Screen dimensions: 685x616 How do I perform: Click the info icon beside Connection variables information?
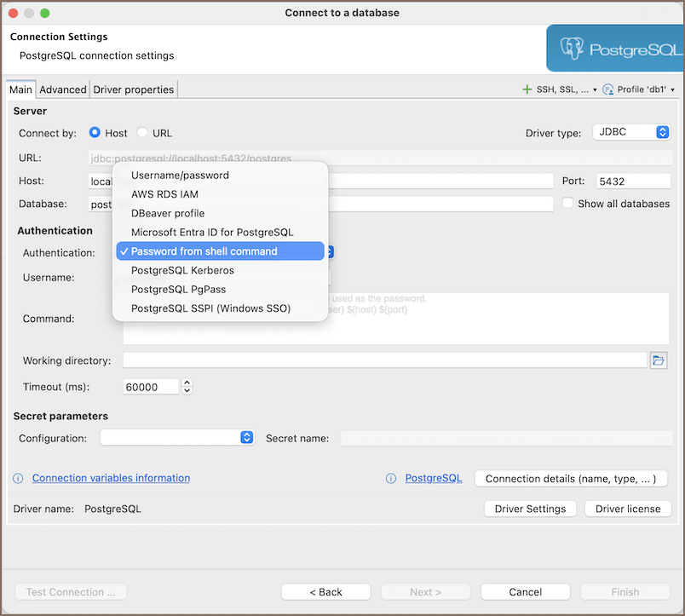click(x=18, y=478)
